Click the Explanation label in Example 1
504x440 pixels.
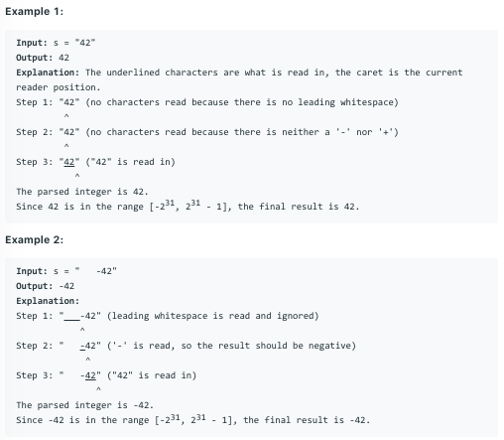click(48, 73)
